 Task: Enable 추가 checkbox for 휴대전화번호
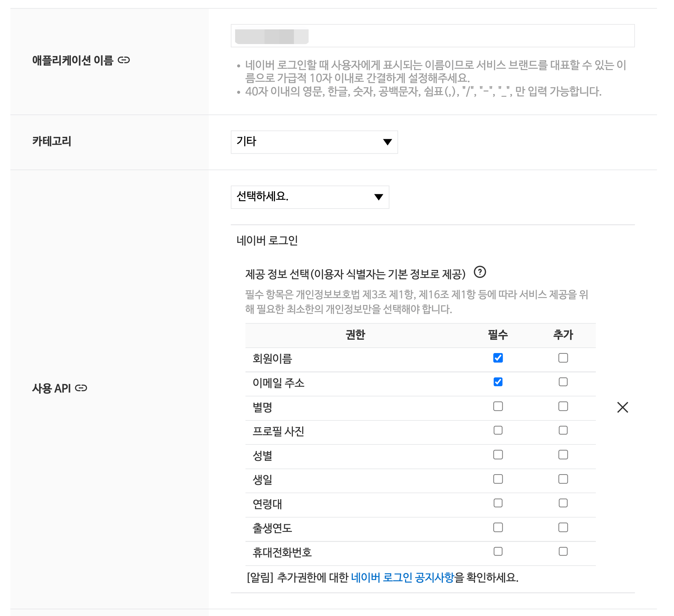click(x=563, y=552)
